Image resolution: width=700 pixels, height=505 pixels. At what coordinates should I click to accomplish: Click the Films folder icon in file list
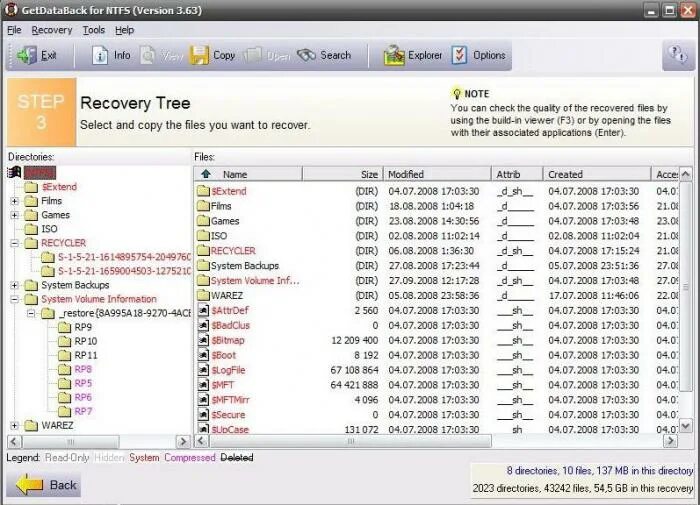[x=203, y=206]
